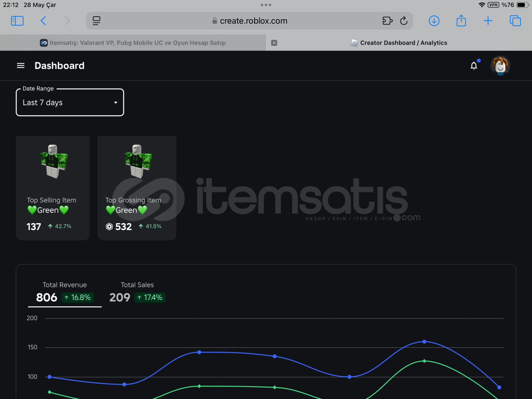Open the Top Selling Item avatar thumbnail
Screen dimensions: 532x399
click(54, 161)
